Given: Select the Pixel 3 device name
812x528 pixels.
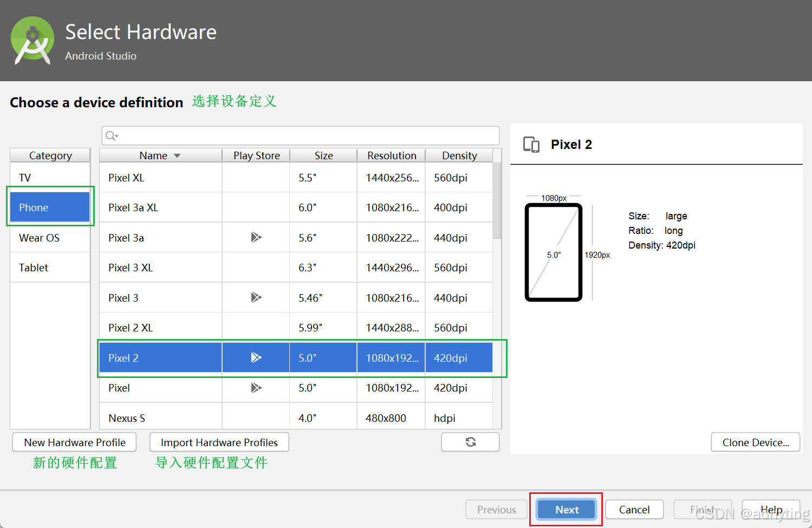Looking at the screenshot, I should (124, 298).
